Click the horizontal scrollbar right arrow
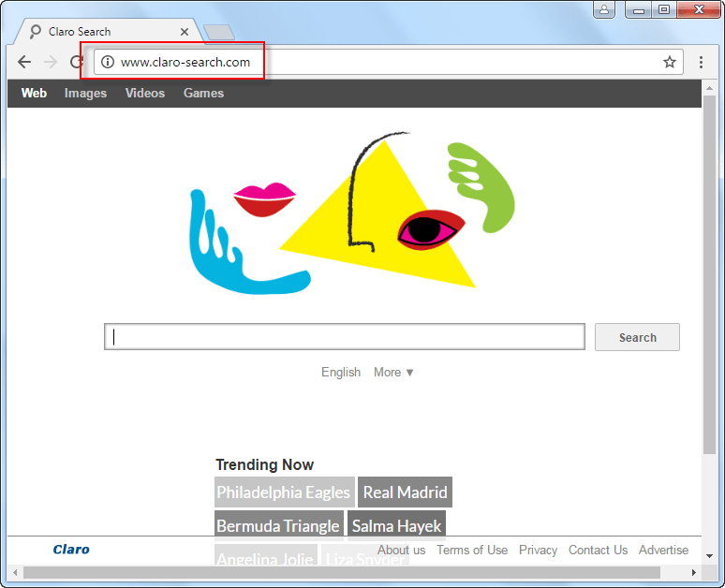 (x=693, y=572)
